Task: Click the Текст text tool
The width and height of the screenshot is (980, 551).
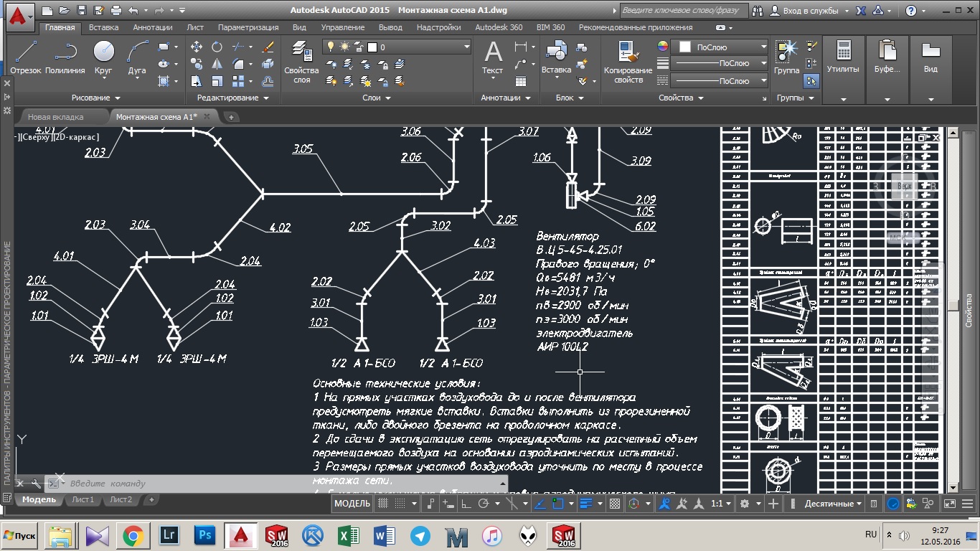Action: point(493,57)
